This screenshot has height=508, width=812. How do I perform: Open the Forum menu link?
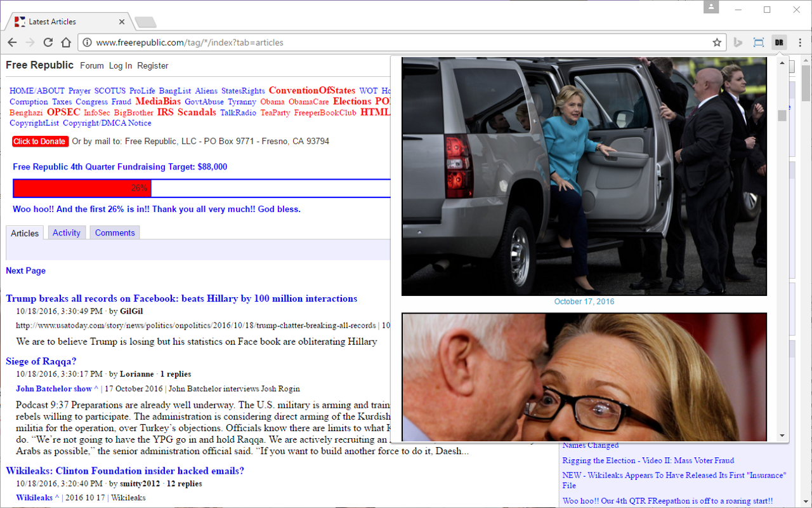point(92,65)
